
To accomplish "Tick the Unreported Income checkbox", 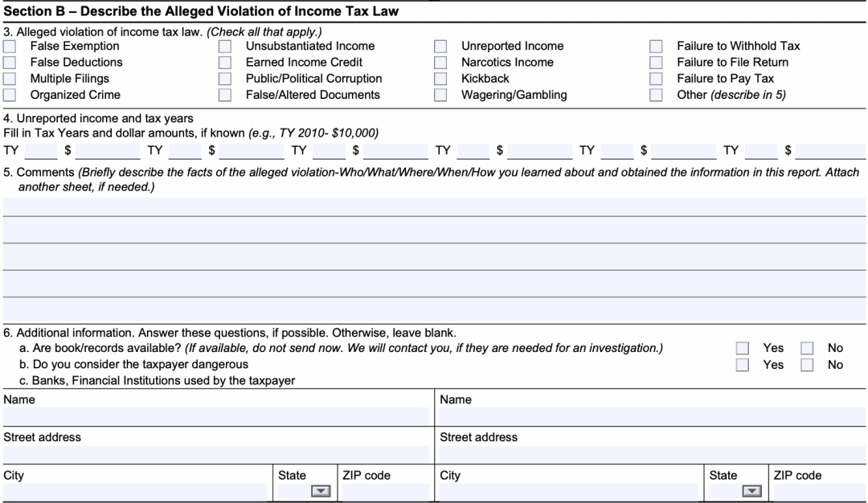I will point(440,47).
